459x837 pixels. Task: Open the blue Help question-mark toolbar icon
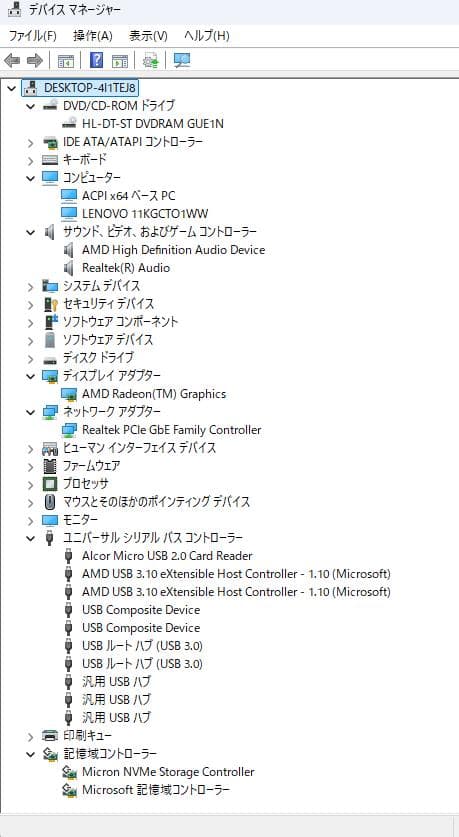[x=96, y=60]
